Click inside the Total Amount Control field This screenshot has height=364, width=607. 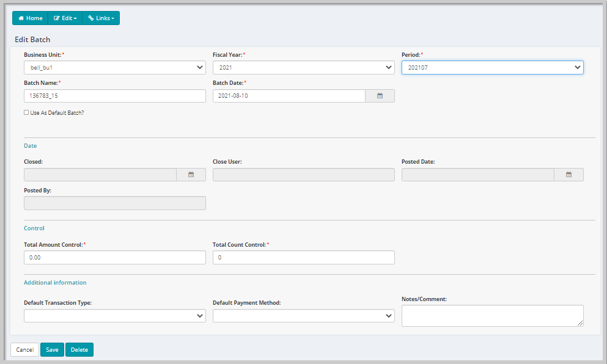point(114,257)
